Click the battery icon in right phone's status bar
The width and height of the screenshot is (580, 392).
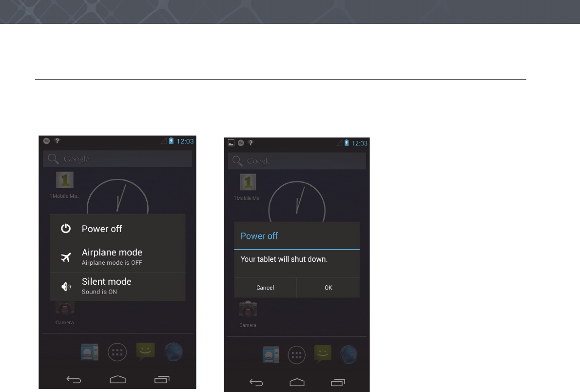[347, 143]
